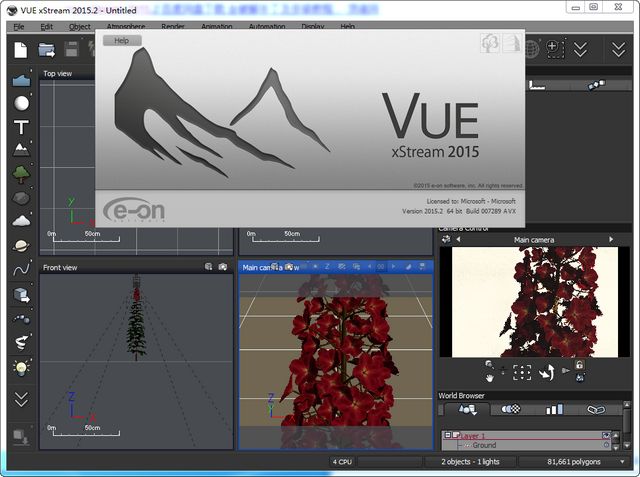The image size is (640, 477).
Task: Click the camera manager icon beside Main camera
Action: [x=446, y=239]
